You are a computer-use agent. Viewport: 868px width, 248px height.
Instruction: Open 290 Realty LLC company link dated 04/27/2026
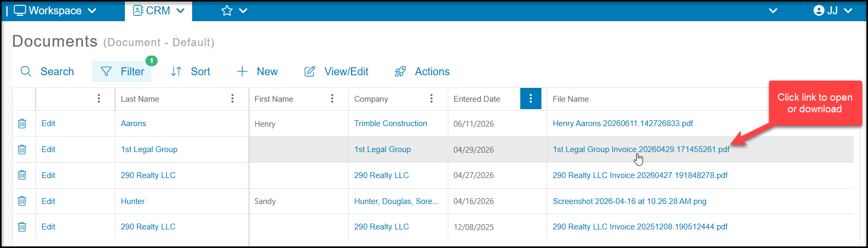tap(382, 175)
